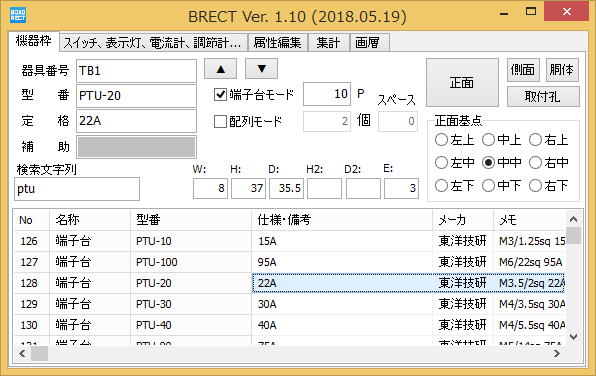596x376 pixels.
Task: Click list scrollbar down arrow
Action: 574,337
